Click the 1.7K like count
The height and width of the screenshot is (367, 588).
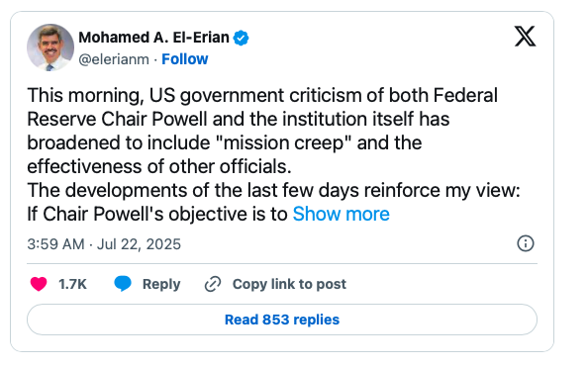(x=72, y=284)
